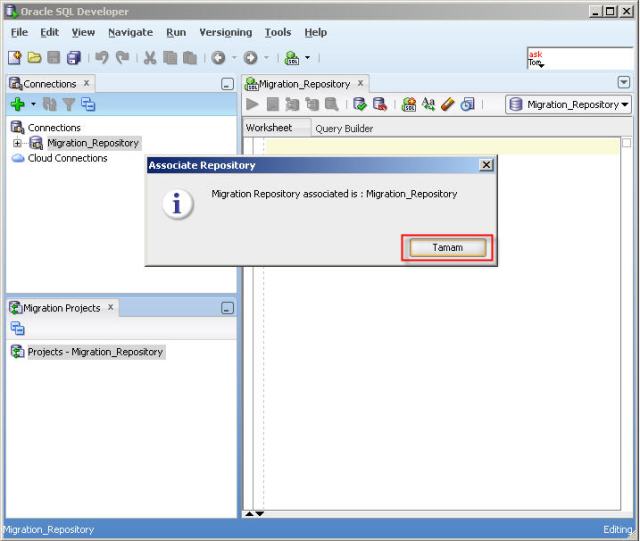Click To Upper/Lower/InitCap Aa icon

428,105
